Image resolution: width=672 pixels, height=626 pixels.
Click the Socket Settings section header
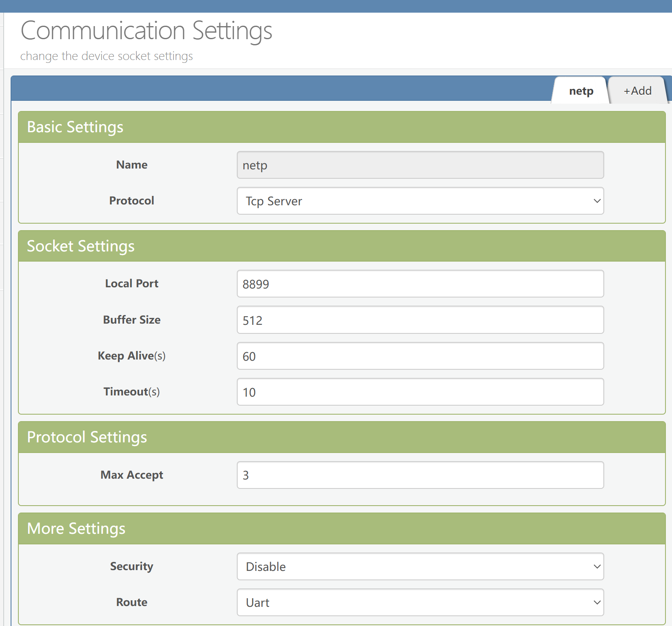point(342,246)
